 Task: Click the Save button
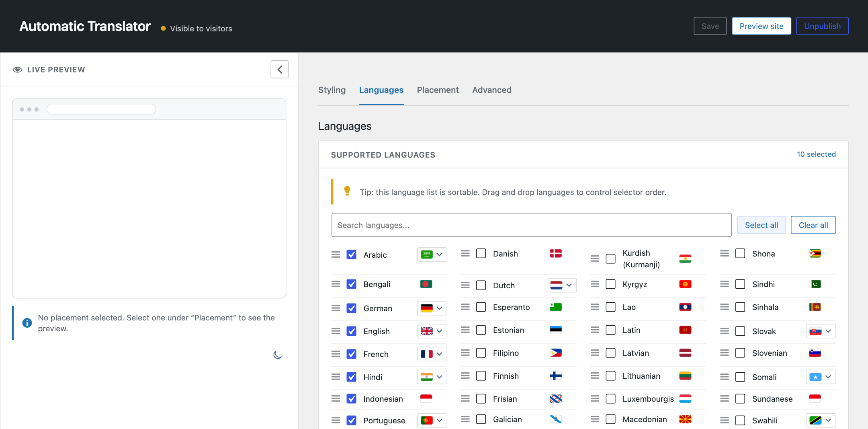coord(710,26)
